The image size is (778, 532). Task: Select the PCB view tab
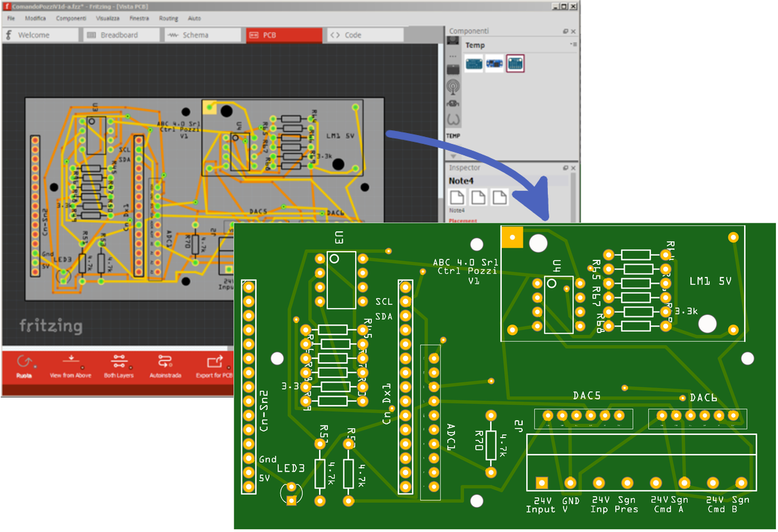[x=284, y=35]
